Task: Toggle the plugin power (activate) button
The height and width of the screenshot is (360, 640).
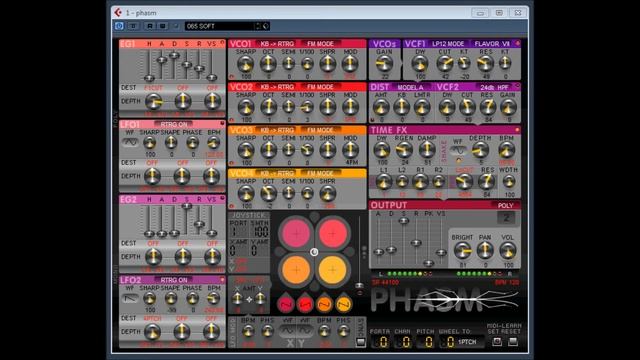Action: click(x=119, y=26)
